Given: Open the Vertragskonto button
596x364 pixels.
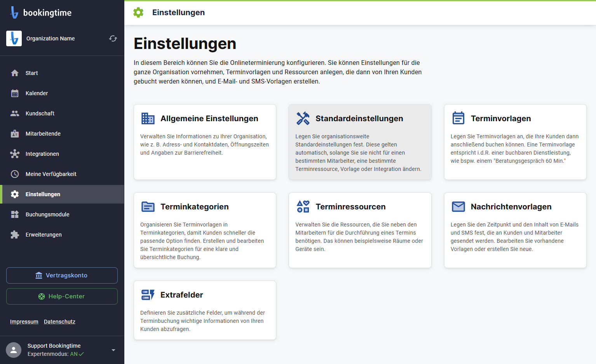Looking at the screenshot, I should (x=62, y=275).
